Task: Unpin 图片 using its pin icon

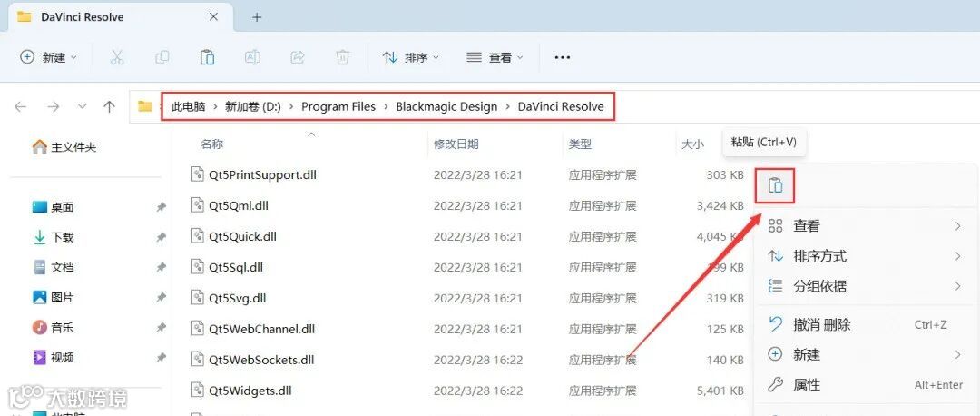Action: click(161, 297)
